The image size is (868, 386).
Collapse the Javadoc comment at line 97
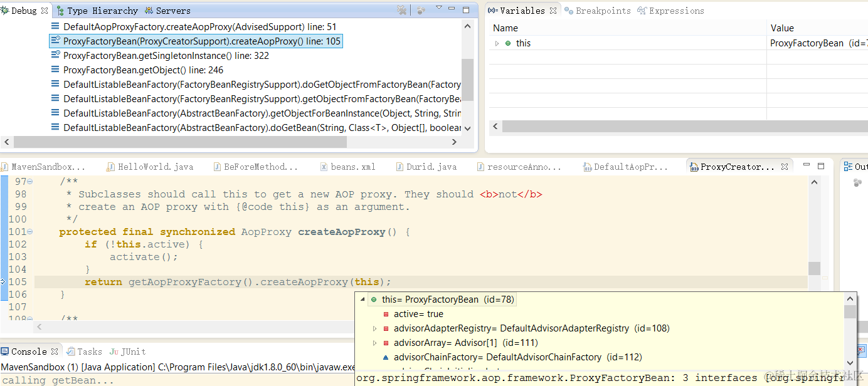coord(30,182)
